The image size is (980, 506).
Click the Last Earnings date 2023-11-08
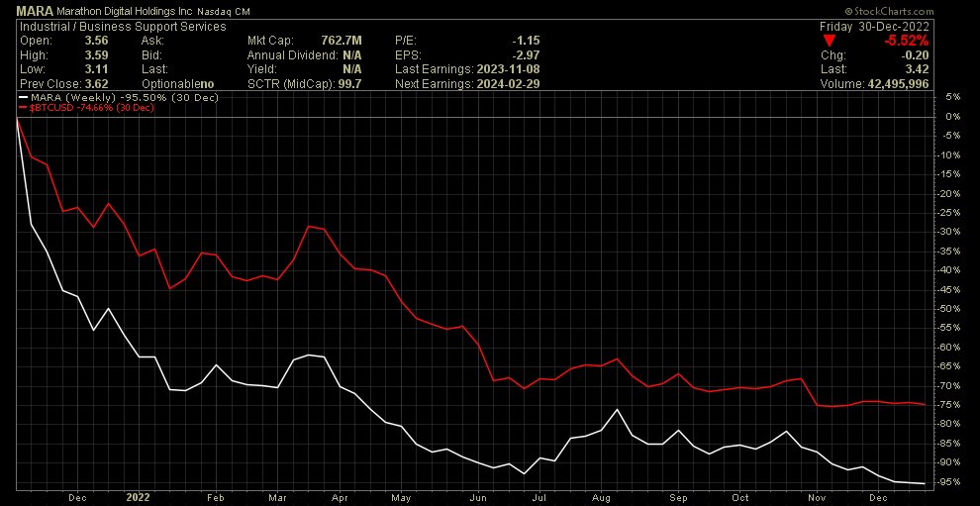pos(507,69)
